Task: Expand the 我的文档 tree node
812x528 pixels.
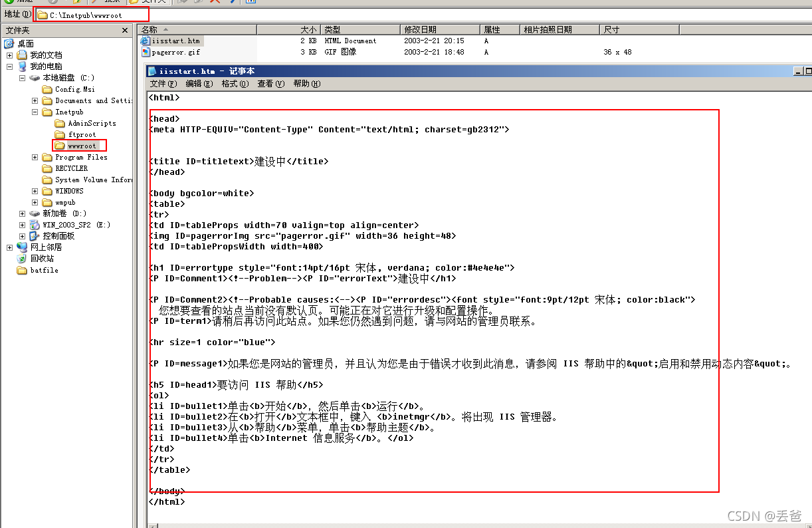Action: (9, 55)
